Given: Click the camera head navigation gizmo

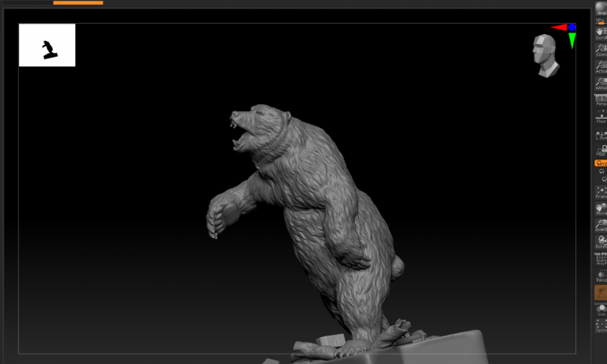Looking at the screenshot, I should 545,56.
